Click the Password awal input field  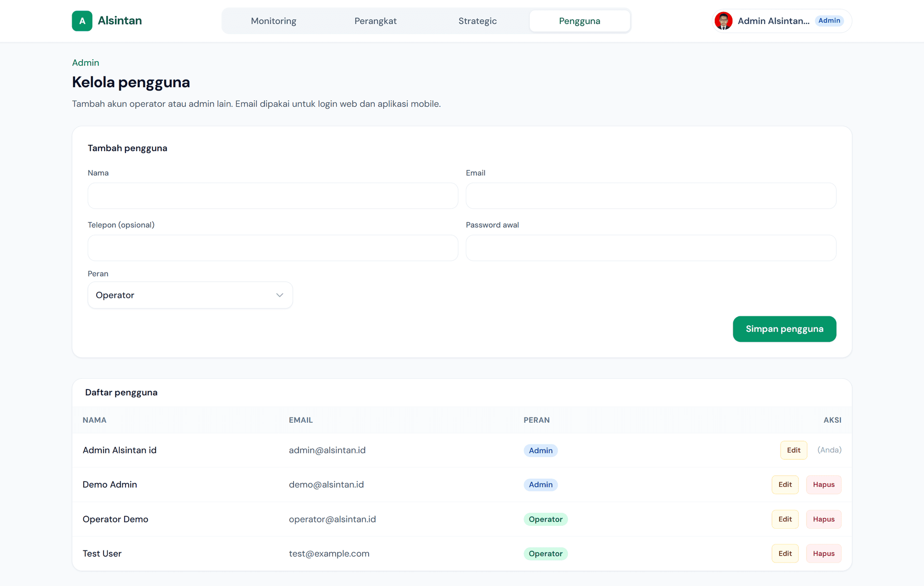coord(651,248)
